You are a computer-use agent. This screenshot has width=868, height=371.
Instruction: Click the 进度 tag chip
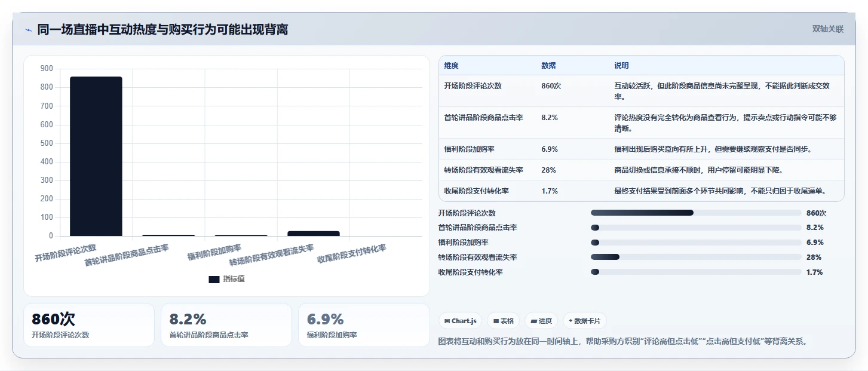tap(541, 321)
